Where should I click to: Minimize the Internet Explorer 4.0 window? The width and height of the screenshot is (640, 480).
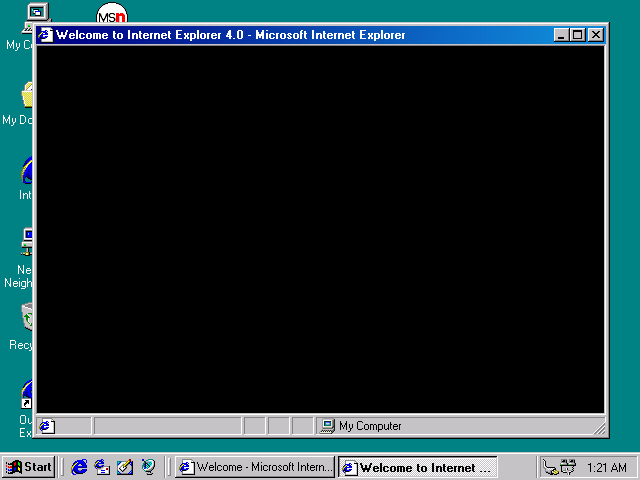(562, 35)
